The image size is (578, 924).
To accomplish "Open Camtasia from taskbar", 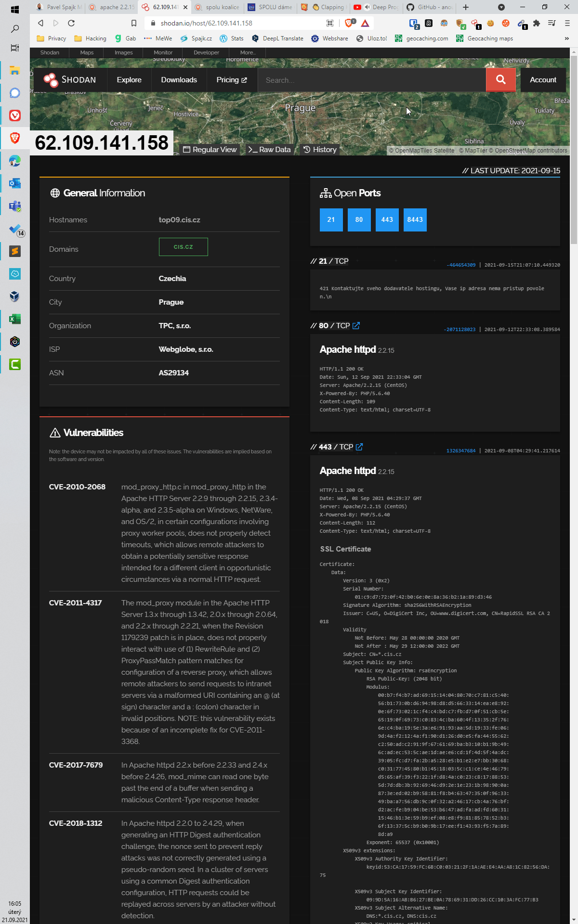I will pos(15,364).
